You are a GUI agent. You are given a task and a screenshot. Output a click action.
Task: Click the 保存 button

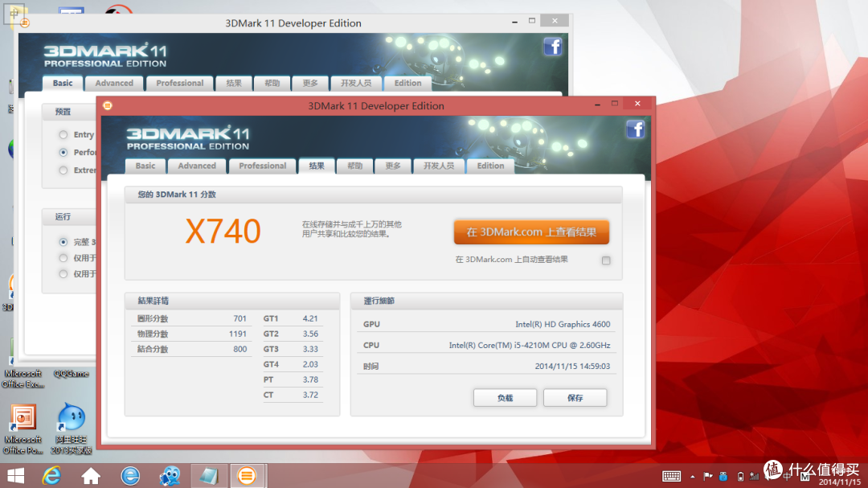click(x=575, y=398)
